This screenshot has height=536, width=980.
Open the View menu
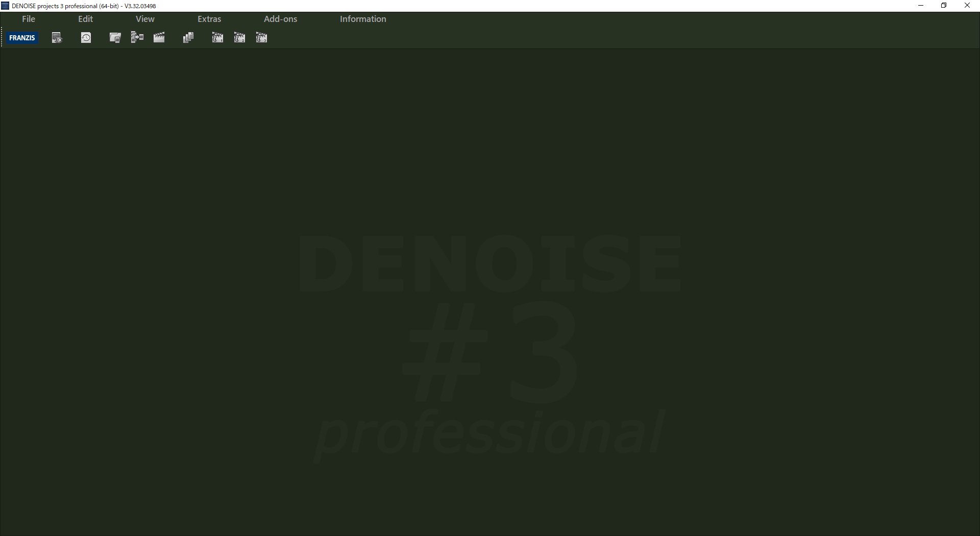tap(145, 19)
